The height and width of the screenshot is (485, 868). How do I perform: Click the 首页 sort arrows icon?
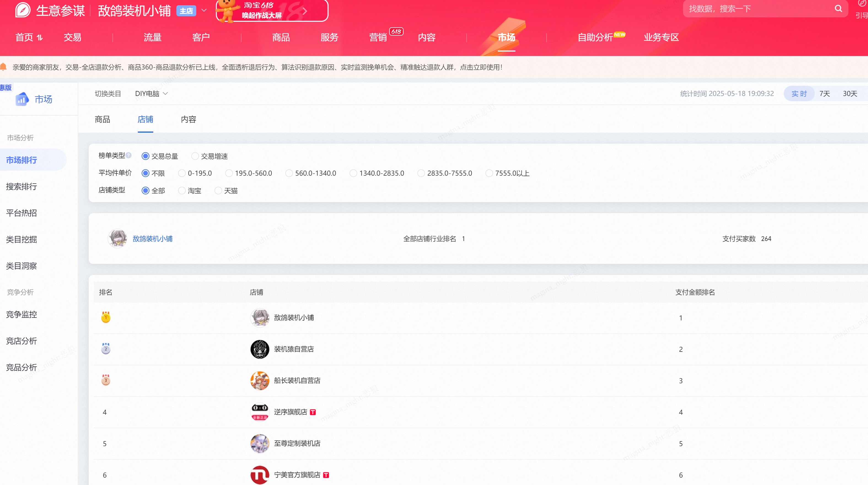(x=39, y=37)
